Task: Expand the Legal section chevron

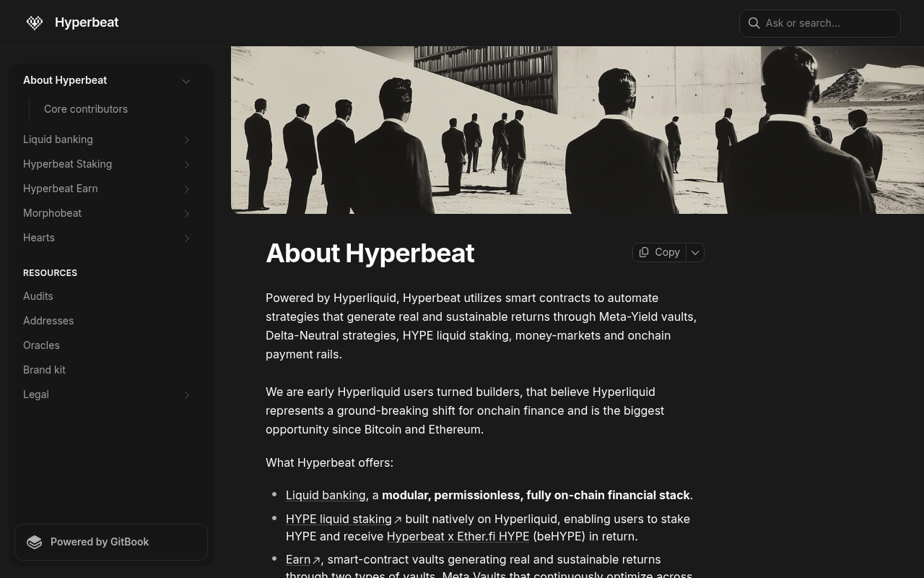Action: click(x=186, y=395)
